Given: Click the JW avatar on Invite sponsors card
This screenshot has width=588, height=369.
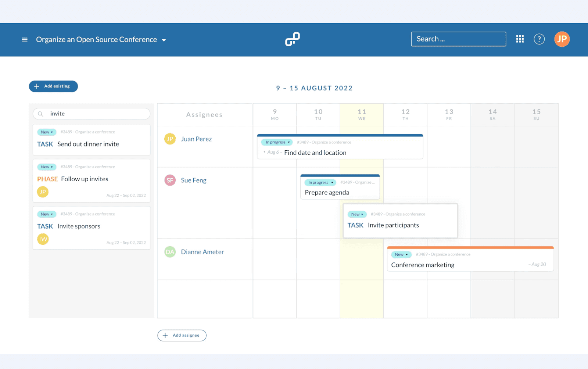Looking at the screenshot, I should click(x=43, y=239).
